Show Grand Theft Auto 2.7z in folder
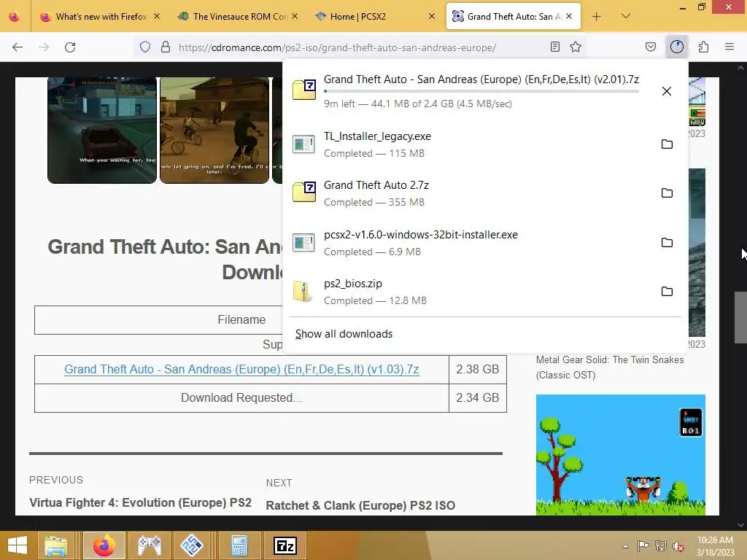 click(x=667, y=192)
